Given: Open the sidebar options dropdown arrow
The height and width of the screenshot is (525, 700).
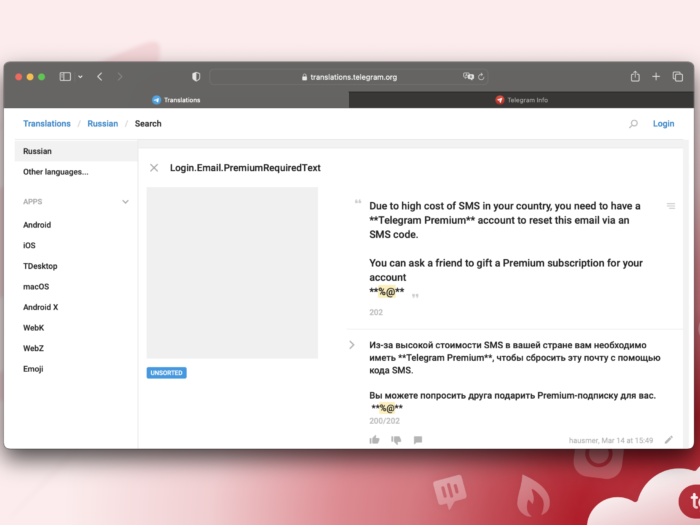Looking at the screenshot, I should tap(80, 77).
